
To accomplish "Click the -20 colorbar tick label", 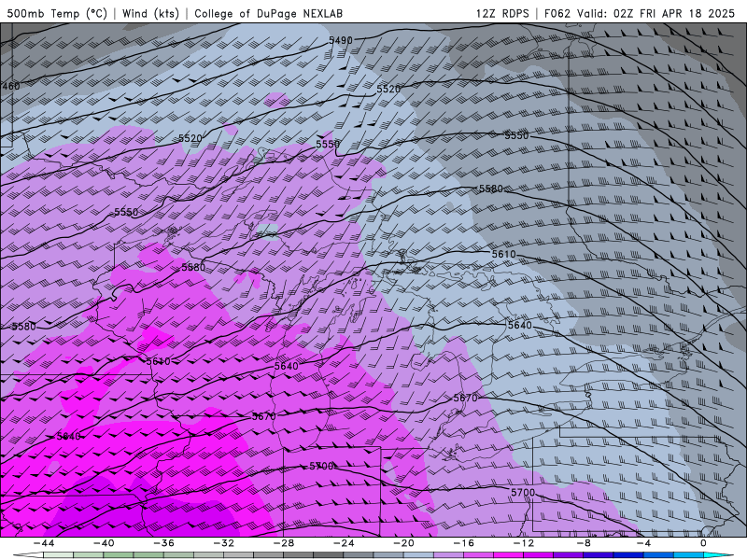I will (x=403, y=543).
